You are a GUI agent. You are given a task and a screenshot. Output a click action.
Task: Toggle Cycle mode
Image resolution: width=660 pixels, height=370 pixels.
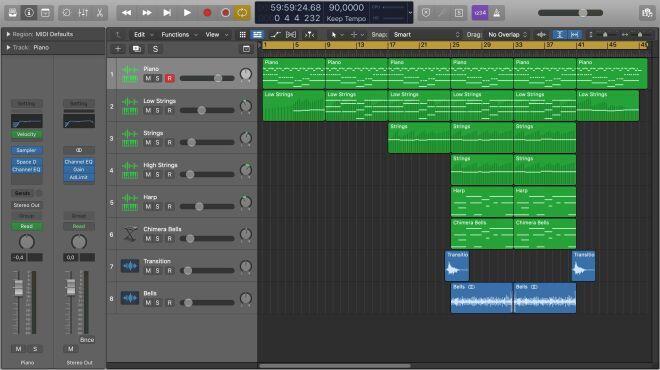242,13
